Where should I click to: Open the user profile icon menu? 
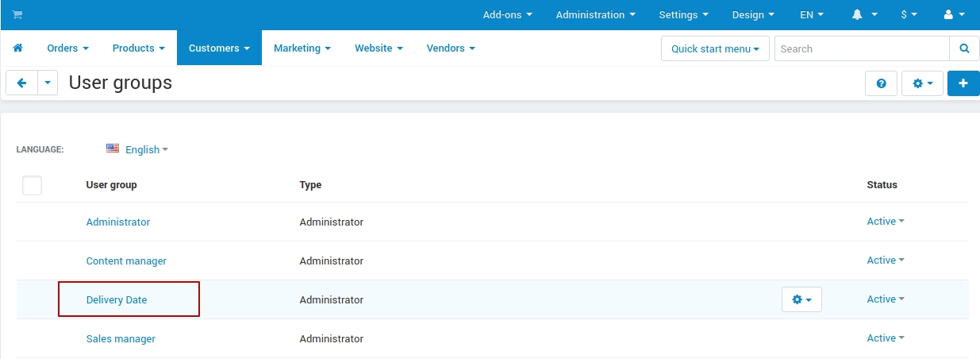click(x=952, y=14)
